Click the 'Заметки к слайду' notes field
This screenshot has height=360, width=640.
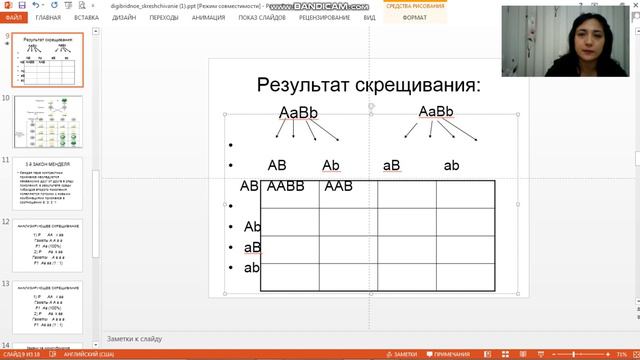coord(134,339)
